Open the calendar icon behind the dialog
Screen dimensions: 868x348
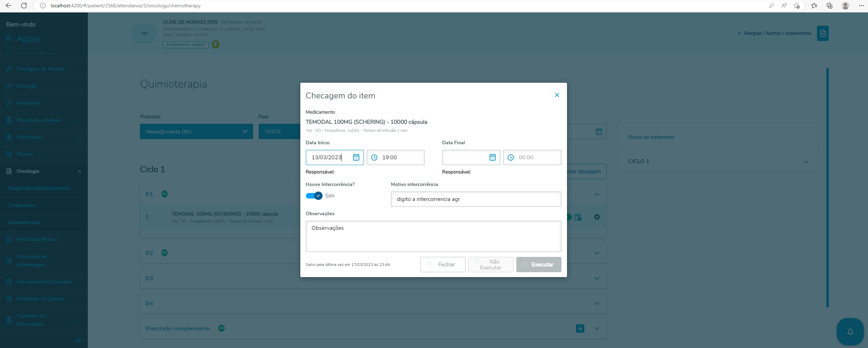tap(599, 131)
